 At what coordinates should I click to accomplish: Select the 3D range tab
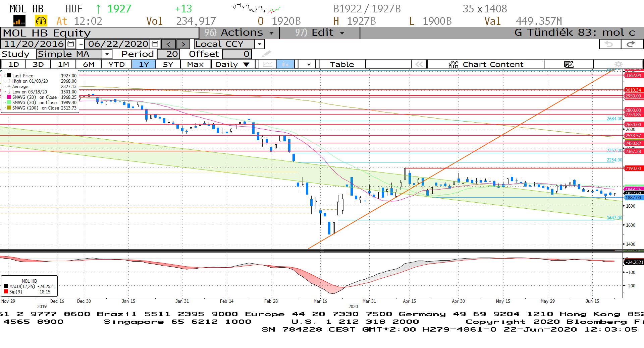[x=38, y=64]
